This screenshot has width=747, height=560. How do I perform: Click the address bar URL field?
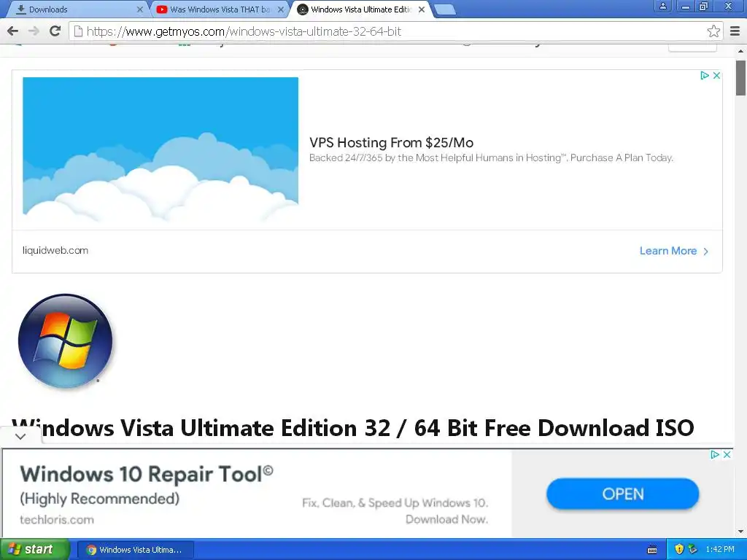(x=395, y=31)
